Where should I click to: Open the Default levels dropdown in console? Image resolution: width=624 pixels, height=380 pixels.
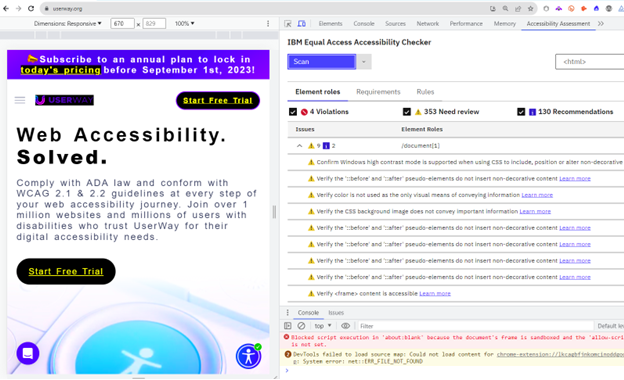point(610,326)
